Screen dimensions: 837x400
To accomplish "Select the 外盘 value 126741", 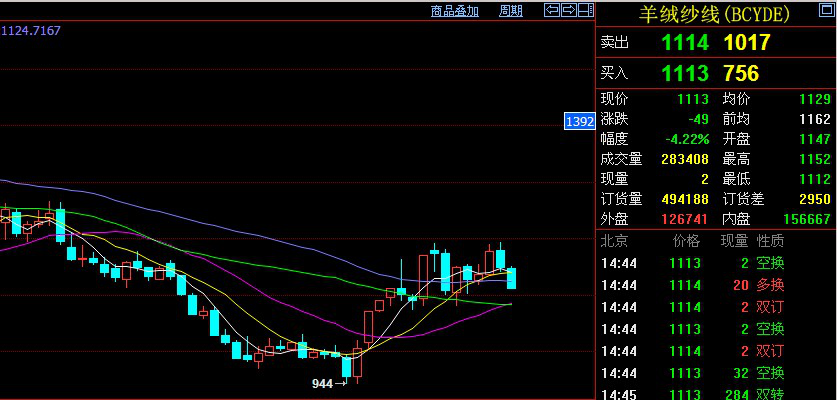I will [685, 218].
